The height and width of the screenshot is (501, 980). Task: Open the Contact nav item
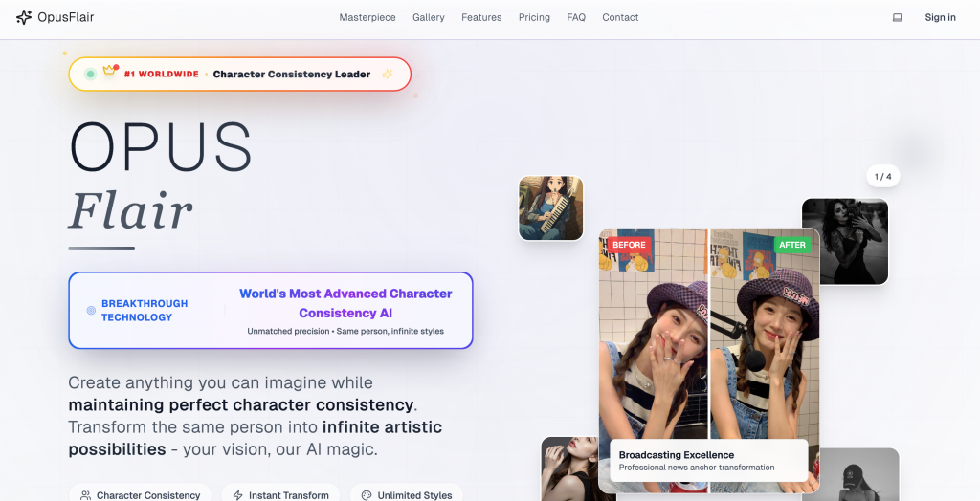(620, 17)
